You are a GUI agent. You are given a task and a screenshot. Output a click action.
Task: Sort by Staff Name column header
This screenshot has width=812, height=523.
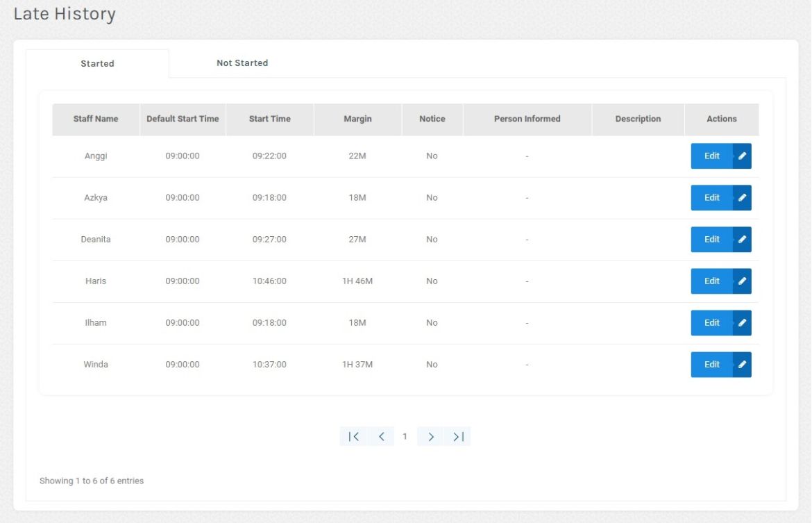pos(96,119)
